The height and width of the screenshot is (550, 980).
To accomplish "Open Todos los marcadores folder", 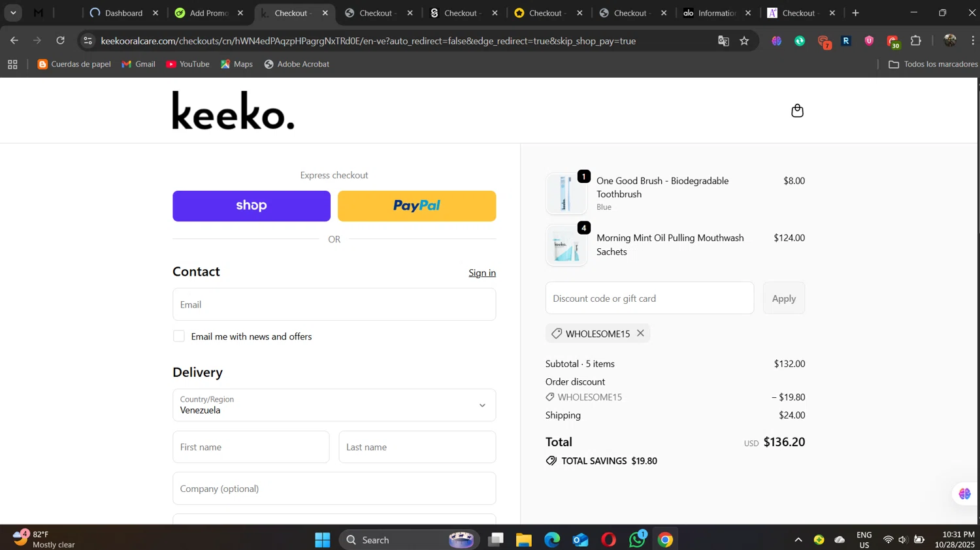I will 933,64.
